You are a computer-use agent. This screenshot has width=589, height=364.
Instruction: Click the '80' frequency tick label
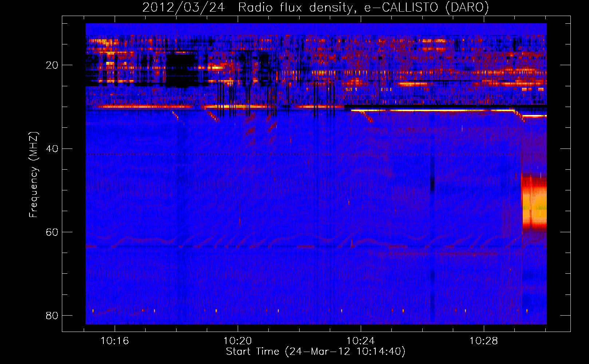52,315
